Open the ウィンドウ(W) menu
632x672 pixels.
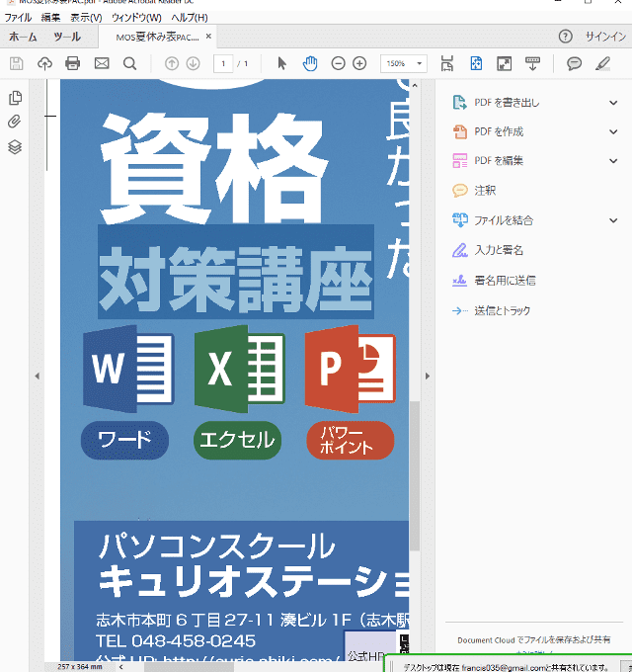click(x=136, y=18)
